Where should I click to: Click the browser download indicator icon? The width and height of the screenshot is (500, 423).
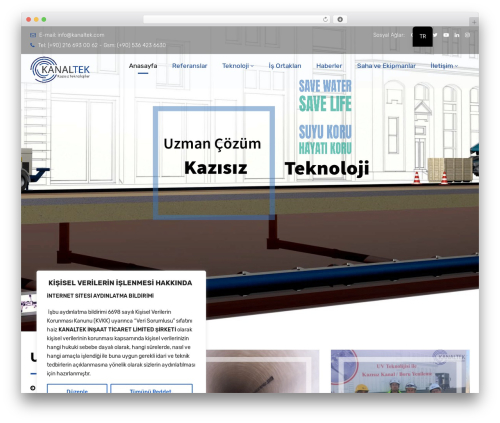point(340,19)
